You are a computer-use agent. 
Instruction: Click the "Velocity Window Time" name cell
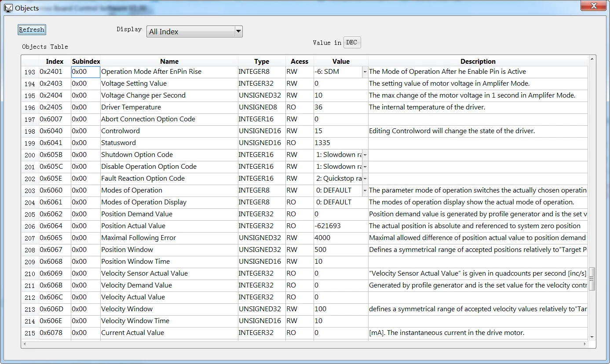169,321
